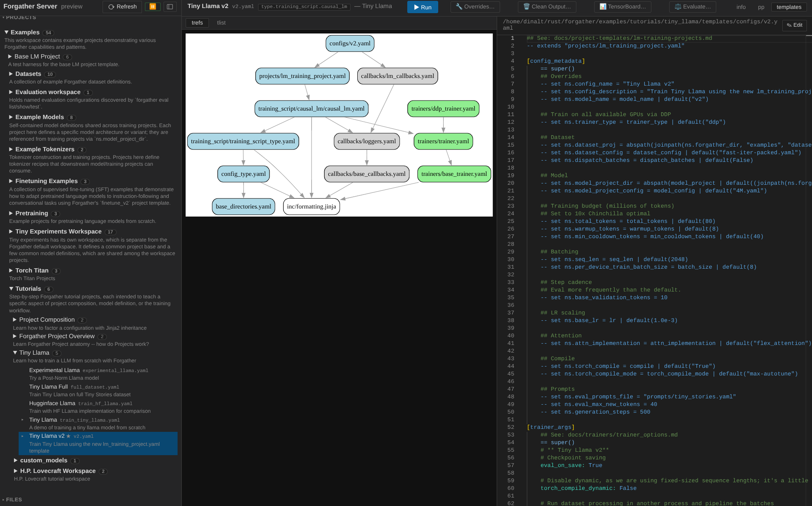Launch the TensorBoard dialog

[623, 7]
